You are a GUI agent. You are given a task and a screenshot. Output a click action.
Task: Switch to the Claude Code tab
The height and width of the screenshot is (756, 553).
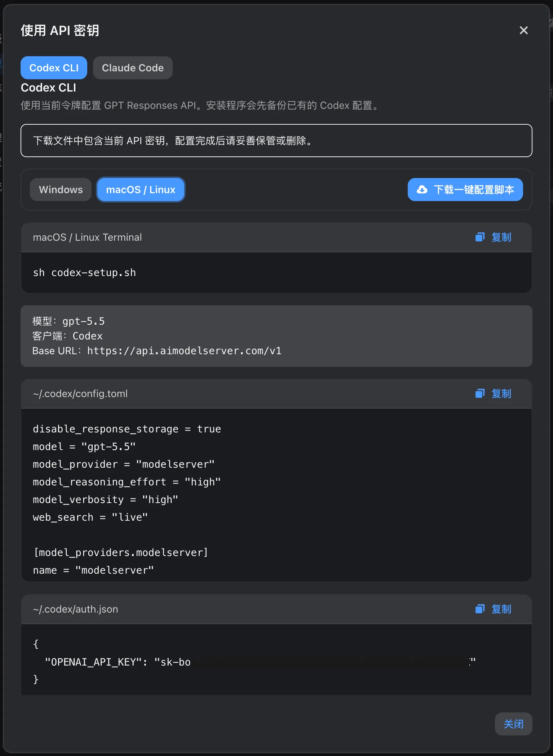point(133,68)
